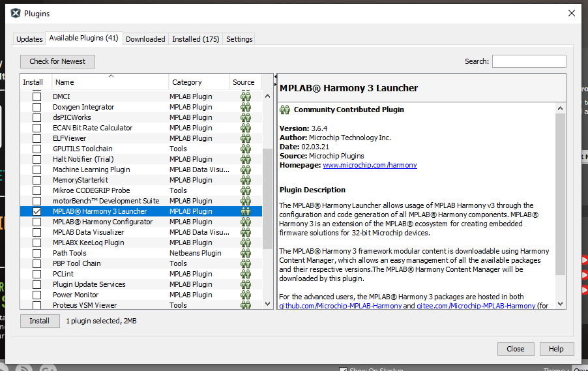Switch to the Updates tab

click(x=29, y=39)
